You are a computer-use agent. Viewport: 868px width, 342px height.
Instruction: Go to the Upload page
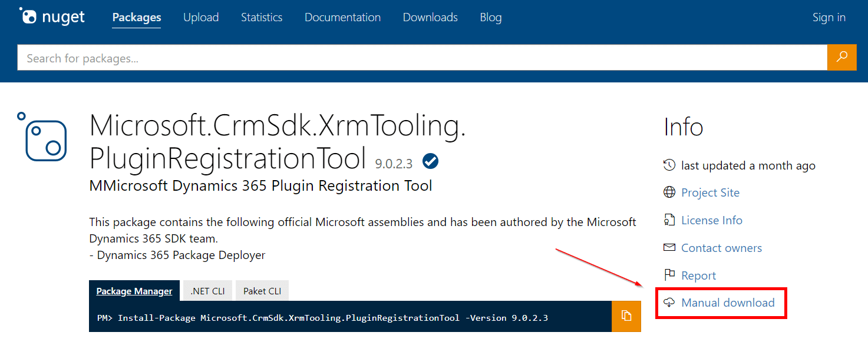[201, 18]
